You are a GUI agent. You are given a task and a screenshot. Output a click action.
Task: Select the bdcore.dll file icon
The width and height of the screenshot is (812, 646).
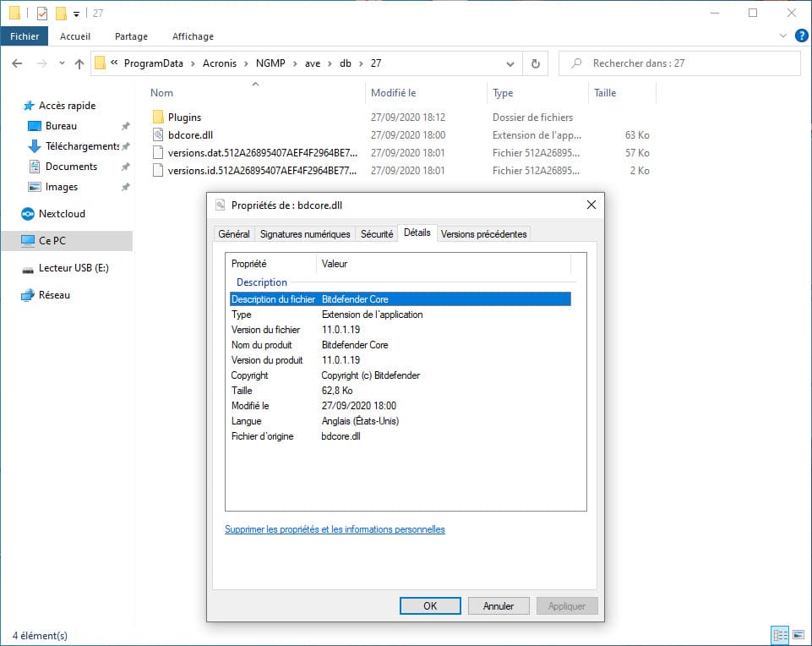158,134
